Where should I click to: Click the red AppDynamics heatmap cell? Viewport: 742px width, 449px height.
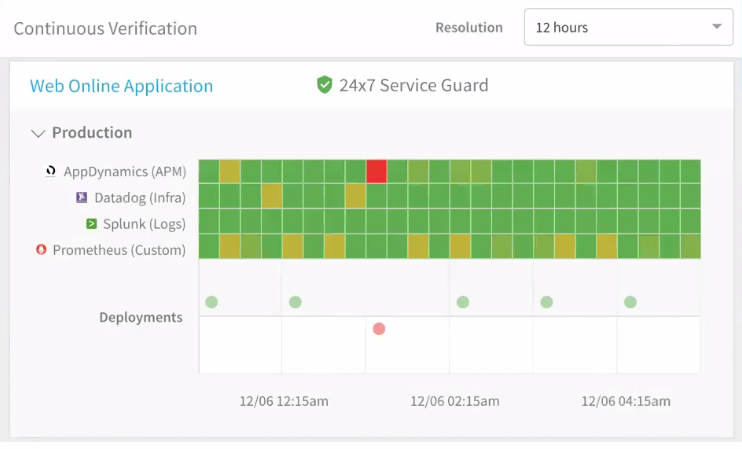tap(377, 171)
